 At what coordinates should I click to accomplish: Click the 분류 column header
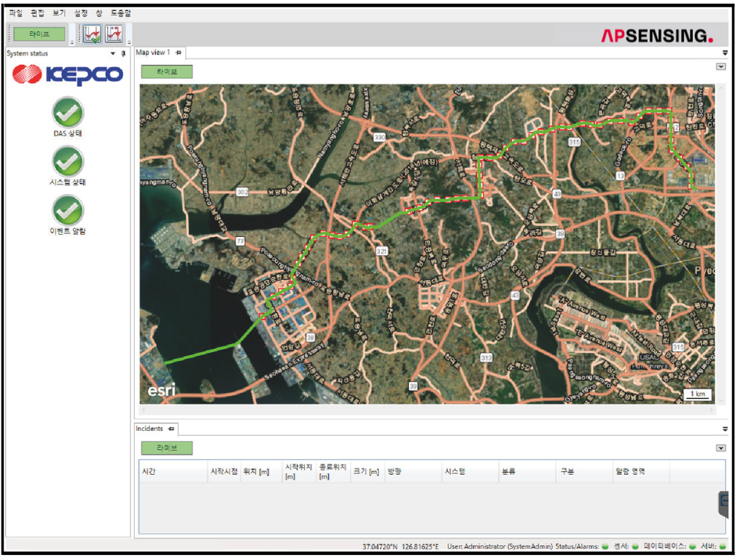[x=527, y=472]
